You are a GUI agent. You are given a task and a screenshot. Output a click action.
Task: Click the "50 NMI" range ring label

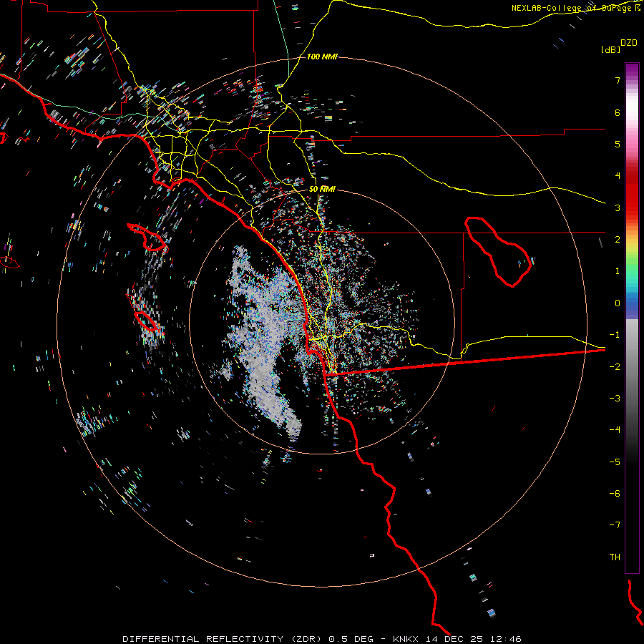tap(322, 190)
